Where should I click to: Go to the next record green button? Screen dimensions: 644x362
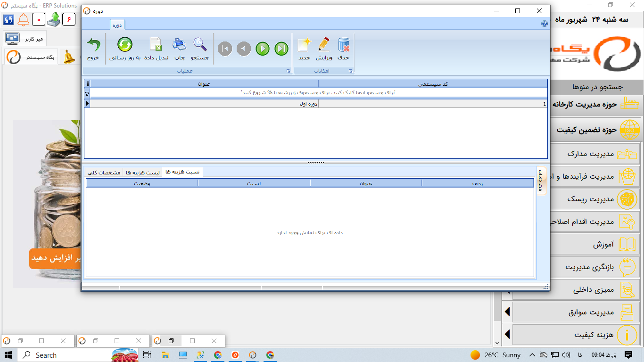[263, 49]
